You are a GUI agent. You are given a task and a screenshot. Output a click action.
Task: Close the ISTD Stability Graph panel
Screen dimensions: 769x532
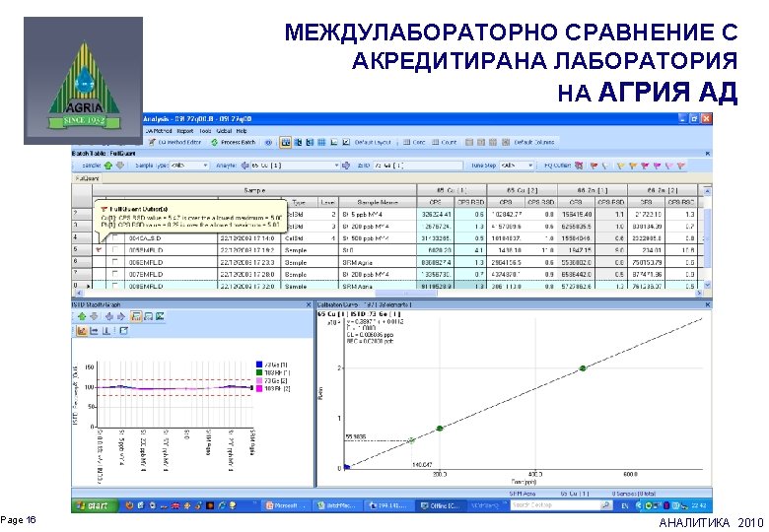click(308, 304)
